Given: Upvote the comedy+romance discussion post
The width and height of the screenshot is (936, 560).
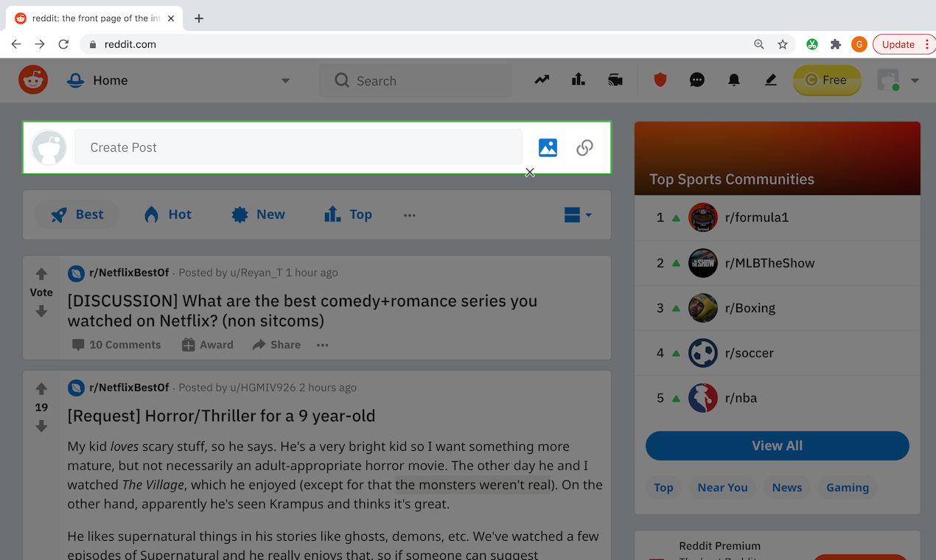Looking at the screenshot, I should coord(41,273).
